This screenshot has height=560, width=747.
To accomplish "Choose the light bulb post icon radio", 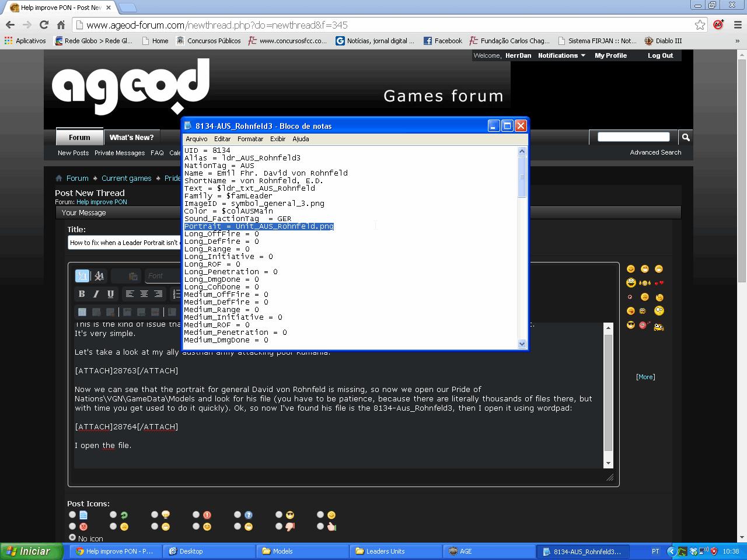I will click(x=155, y=514).
